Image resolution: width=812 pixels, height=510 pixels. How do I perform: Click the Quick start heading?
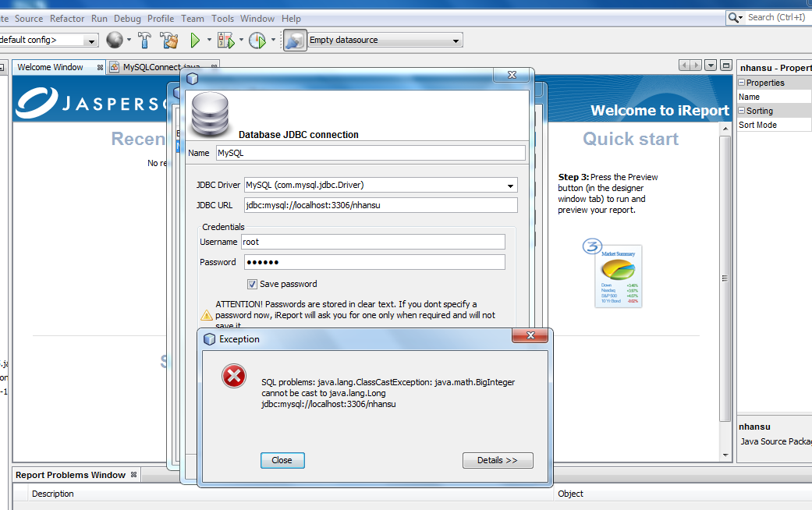[631, 139]
